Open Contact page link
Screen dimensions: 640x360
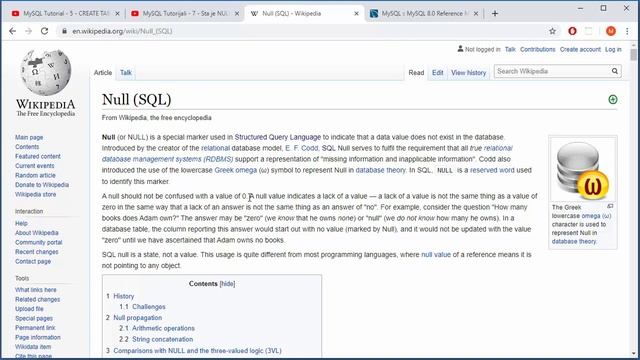tap(33, 261)
